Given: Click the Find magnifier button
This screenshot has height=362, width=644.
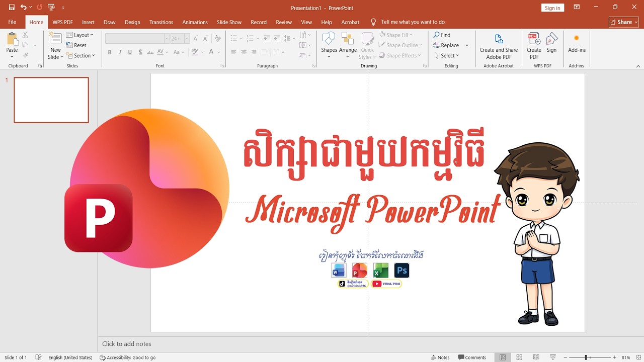Looking at the screenshot, I should click(442, 35).
